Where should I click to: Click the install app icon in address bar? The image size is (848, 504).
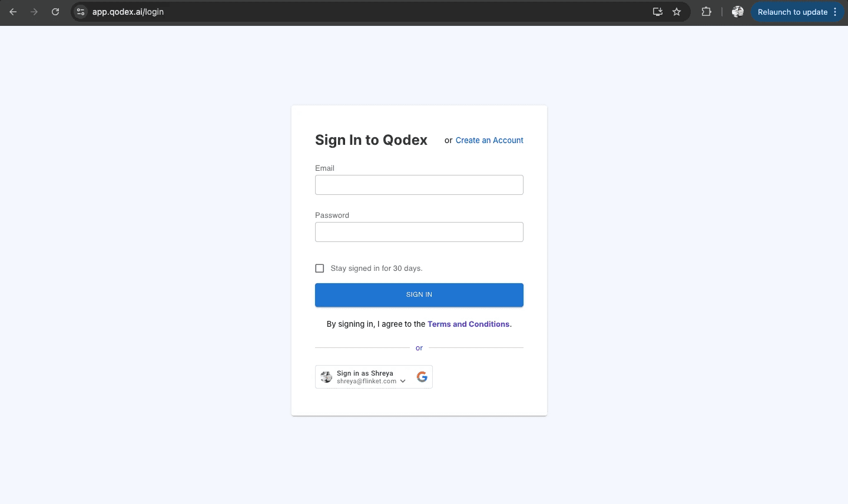coord(658,12)
